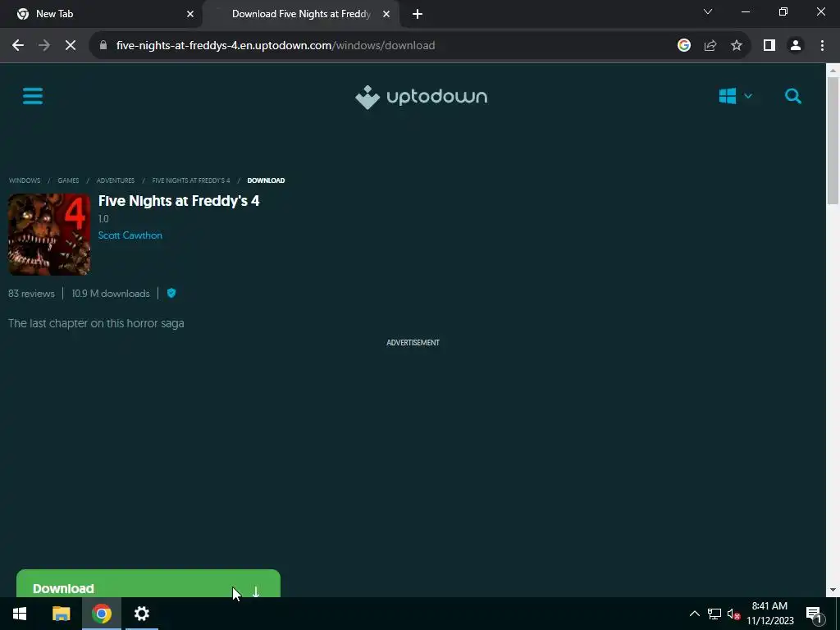Click the page vertical scrollbar thumb

[x=833, y=140]
